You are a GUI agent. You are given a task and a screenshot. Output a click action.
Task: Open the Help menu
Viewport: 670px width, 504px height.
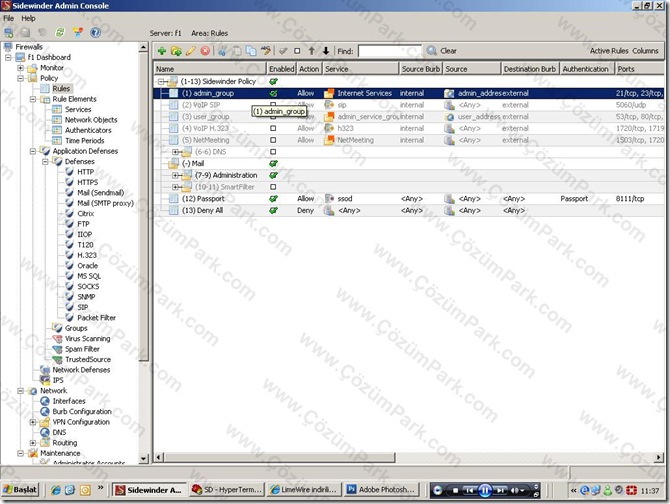[28, 18]
